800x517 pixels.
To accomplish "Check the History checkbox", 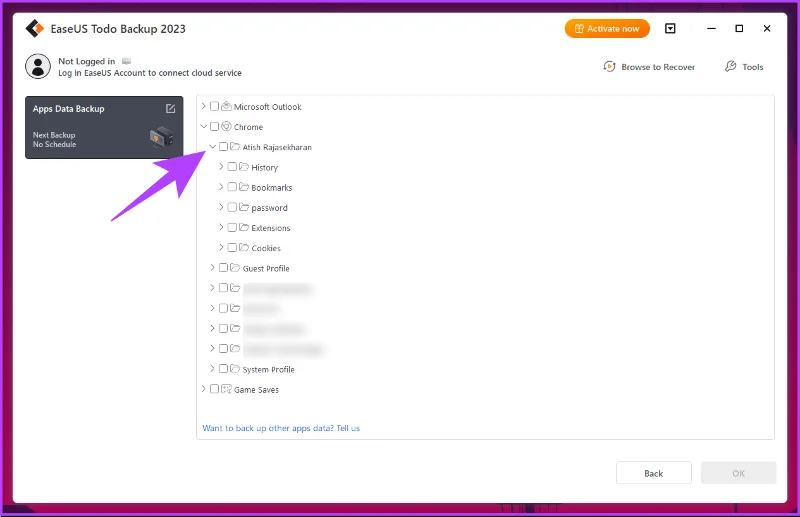I will pyautogui.click(x=232, y=167).
